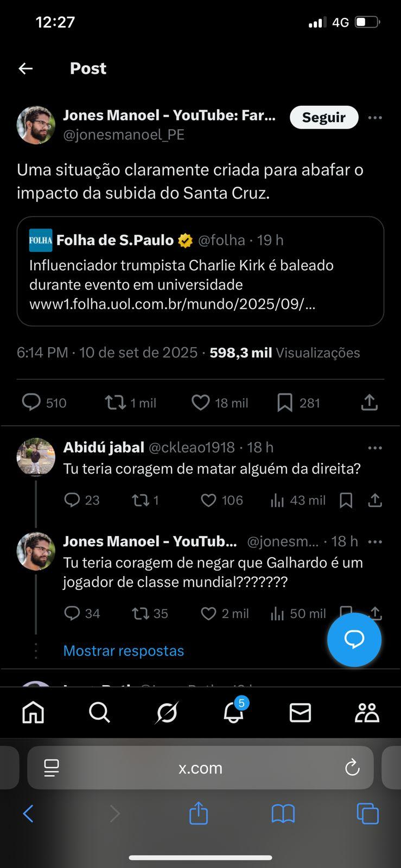The image size is (401, 868).
Task: Like Abidú jabal's reply (106)
Action: click(x=209, y=500)
